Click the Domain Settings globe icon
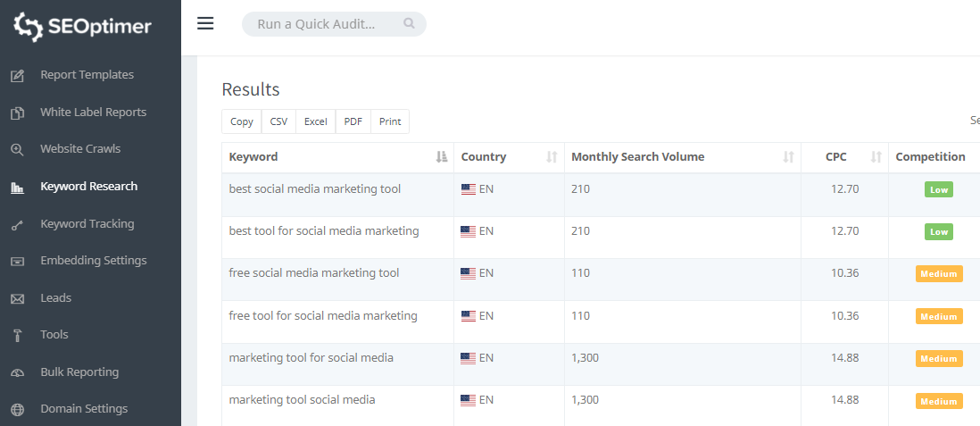This screenshot has width=980, height=426. [17, 410]
